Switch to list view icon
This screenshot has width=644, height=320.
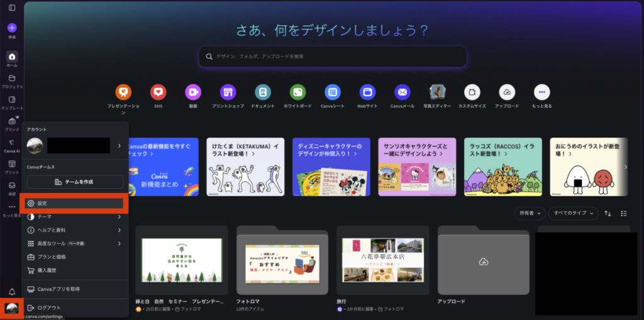pos(624,214)
